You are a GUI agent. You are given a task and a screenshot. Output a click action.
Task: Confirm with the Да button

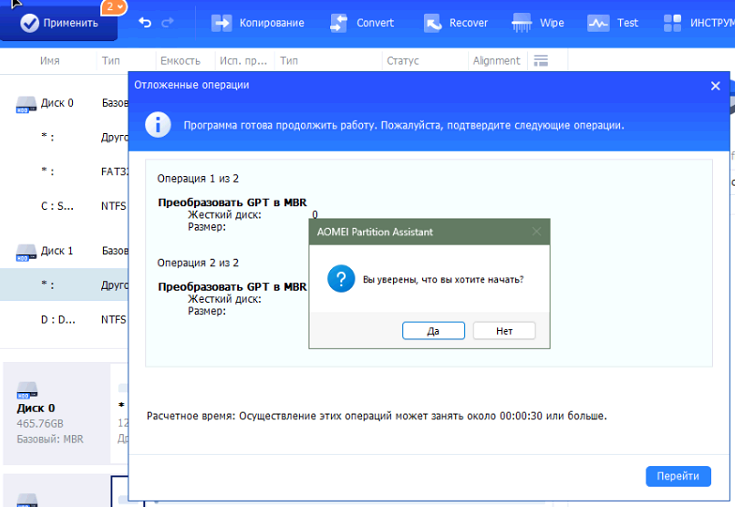tap(433, 331)
